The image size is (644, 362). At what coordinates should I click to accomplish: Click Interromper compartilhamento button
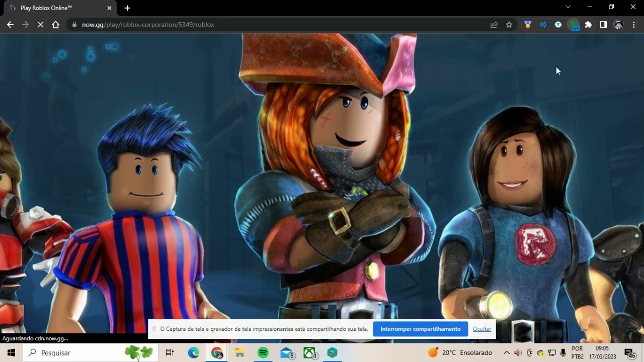click(x=421, y=329)
